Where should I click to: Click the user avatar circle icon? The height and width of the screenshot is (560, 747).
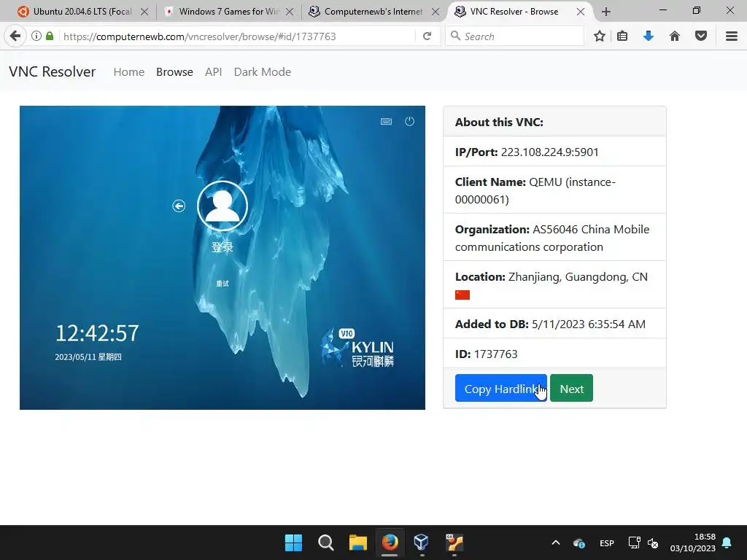(x=222, y=206)
